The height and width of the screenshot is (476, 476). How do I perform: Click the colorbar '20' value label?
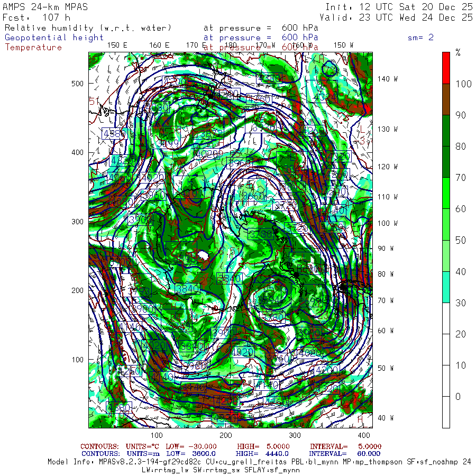coord(461,334)
